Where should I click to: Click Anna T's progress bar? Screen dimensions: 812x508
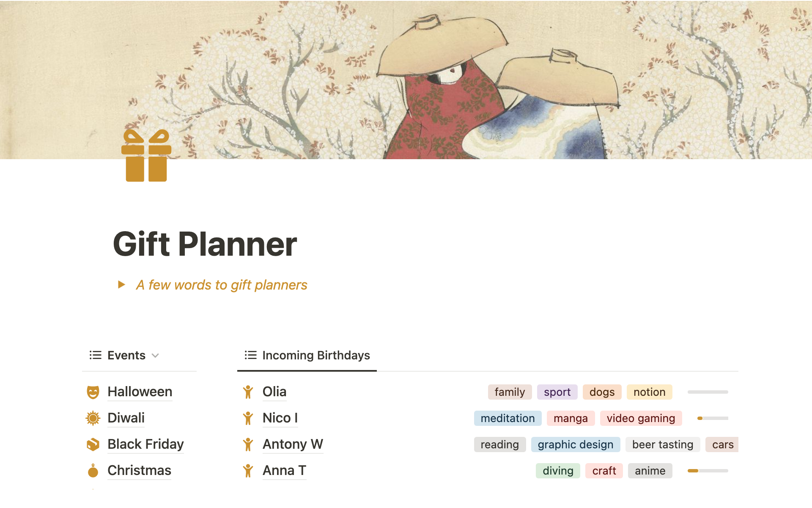click(x=708, y=471)
